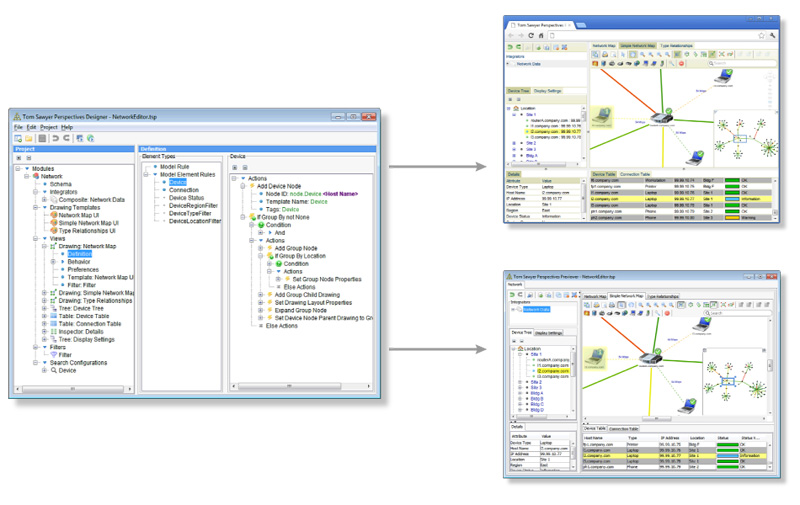800x505 pixels.
Task: Click the browser reload icon
Action: pos(531,35)
